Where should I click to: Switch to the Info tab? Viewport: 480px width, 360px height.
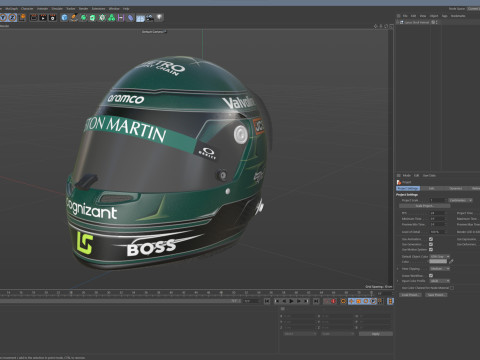click(432, 188)
